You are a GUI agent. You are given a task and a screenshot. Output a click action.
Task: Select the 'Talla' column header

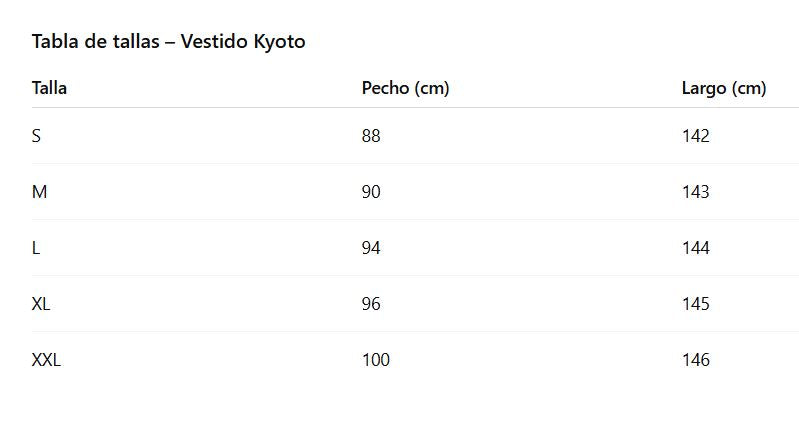[x=49, y=88]
